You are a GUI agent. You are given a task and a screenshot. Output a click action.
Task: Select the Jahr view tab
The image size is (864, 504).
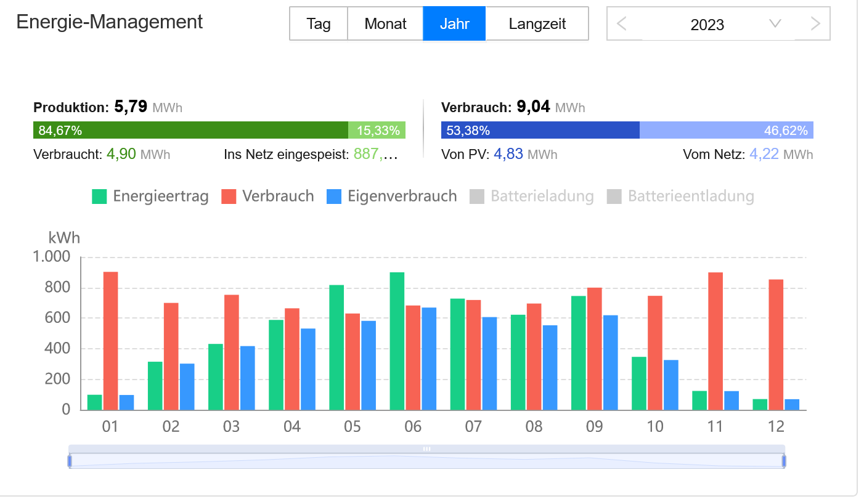tap(454, 24)
